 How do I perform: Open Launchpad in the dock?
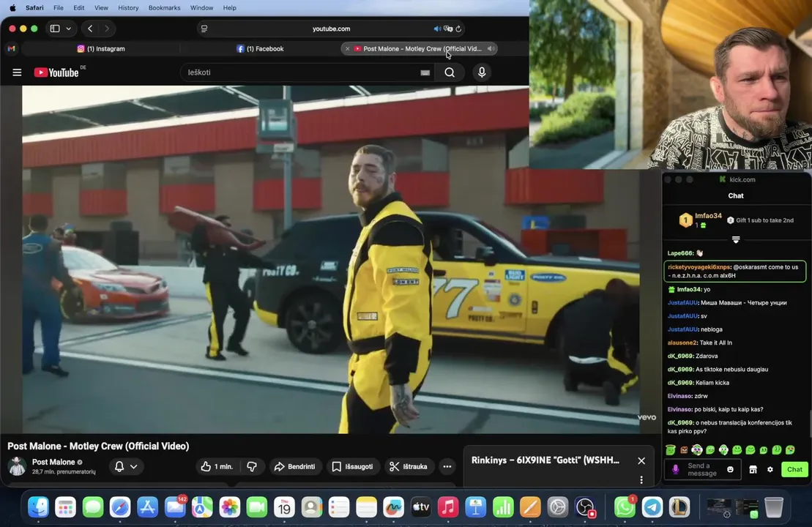[x=66, y=507]
